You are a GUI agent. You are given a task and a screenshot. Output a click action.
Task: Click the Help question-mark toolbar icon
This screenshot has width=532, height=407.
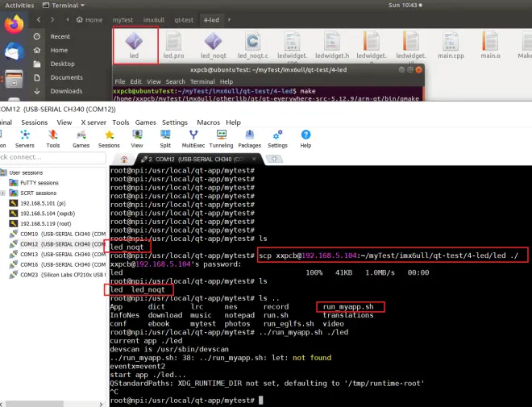(305, 139)
